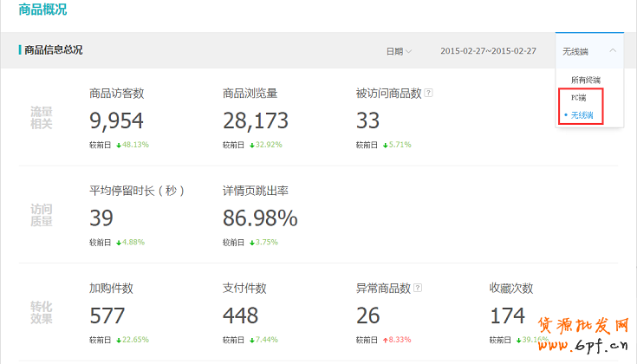Click the 商品概况 page title
637x364 pixels.
[x=42, y=10]
